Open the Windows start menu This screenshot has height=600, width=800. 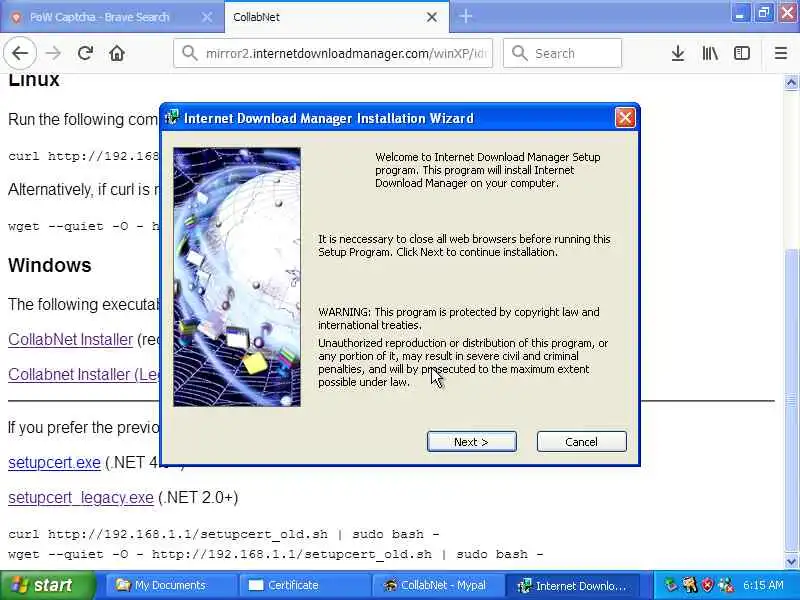point(47,585)
